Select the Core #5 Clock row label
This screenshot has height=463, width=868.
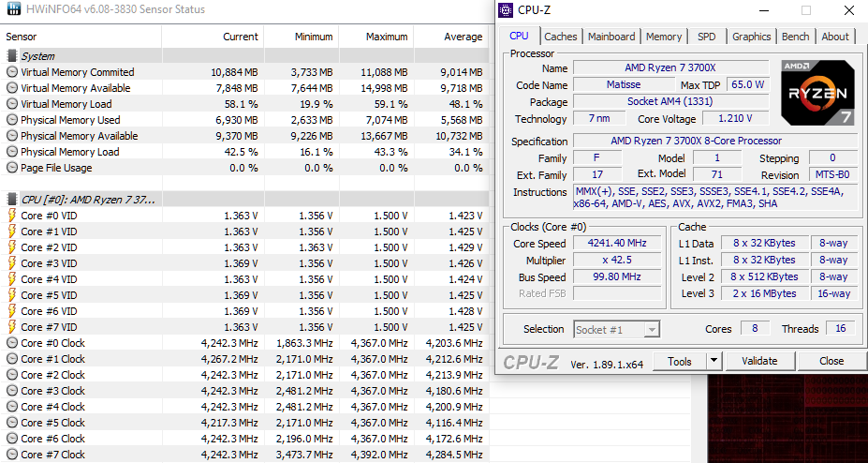click(52, 423)
